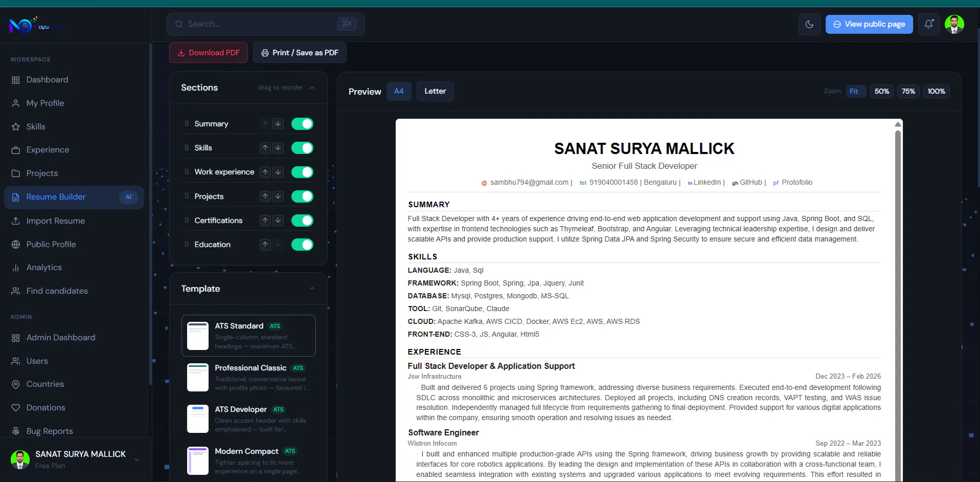The height and width of the screenshot is (482, 980).
Task: Toggle dark mode with the moon icon
Action: tap(809, 24)
